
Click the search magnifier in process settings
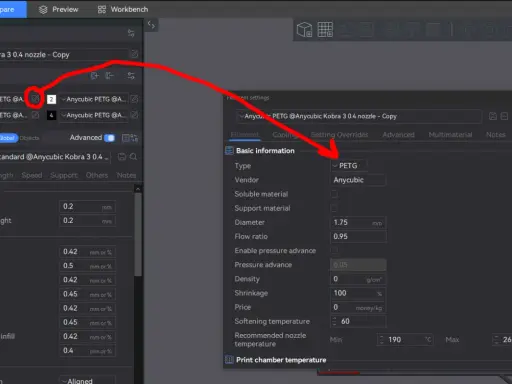pyautogui.click(x=133, y=157)
